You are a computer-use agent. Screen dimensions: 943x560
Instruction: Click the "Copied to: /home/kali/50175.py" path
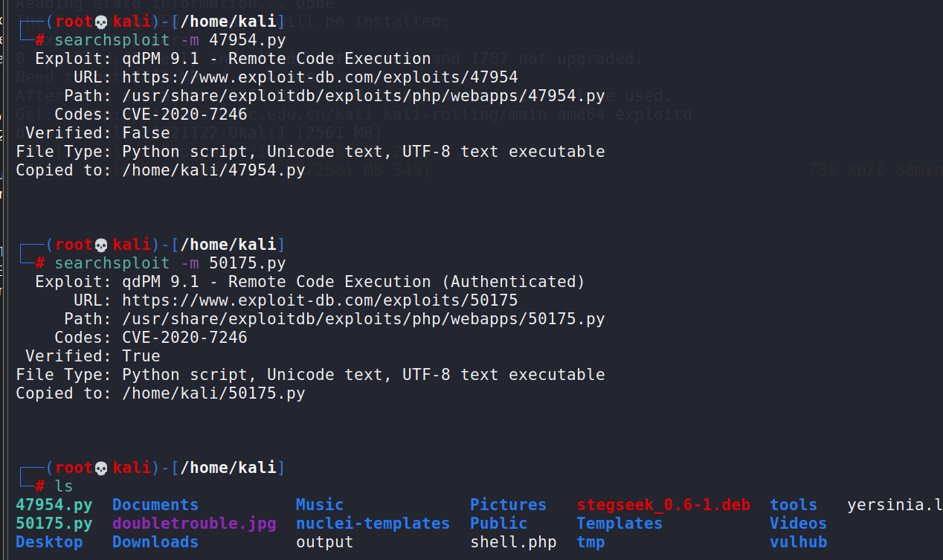point(213,393)
